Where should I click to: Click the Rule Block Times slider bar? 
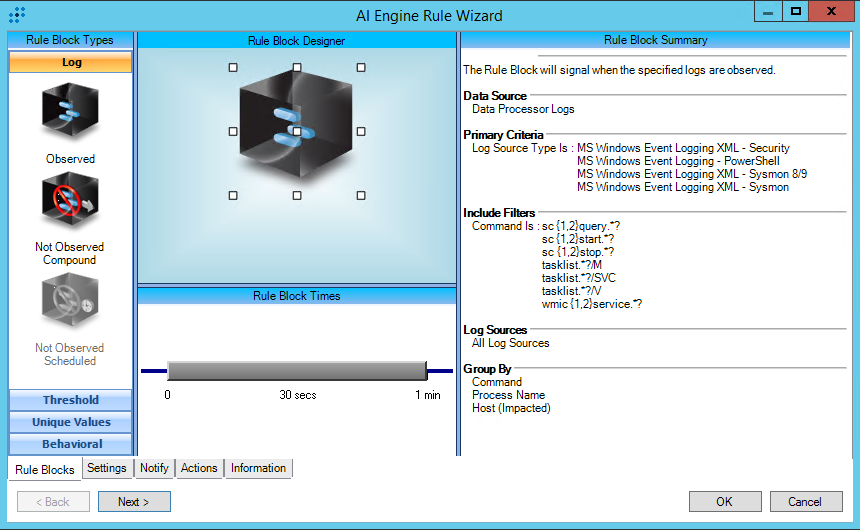297,371
